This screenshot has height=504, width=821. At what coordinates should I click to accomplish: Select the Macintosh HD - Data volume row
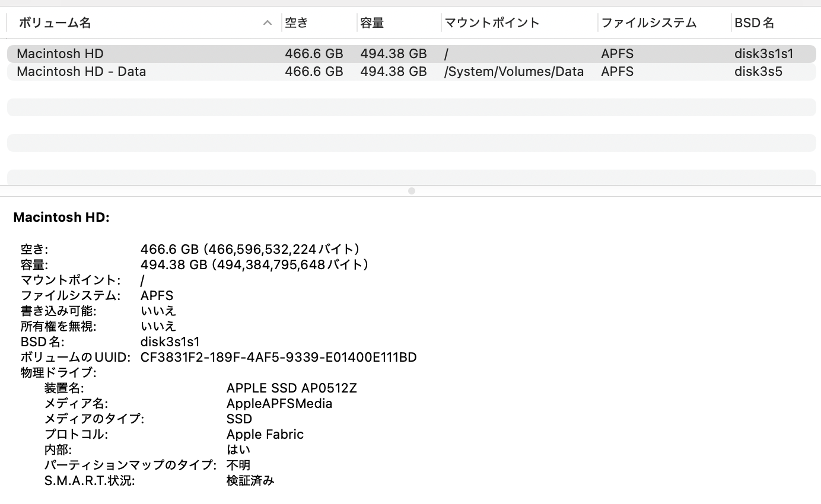click(81, 71)
